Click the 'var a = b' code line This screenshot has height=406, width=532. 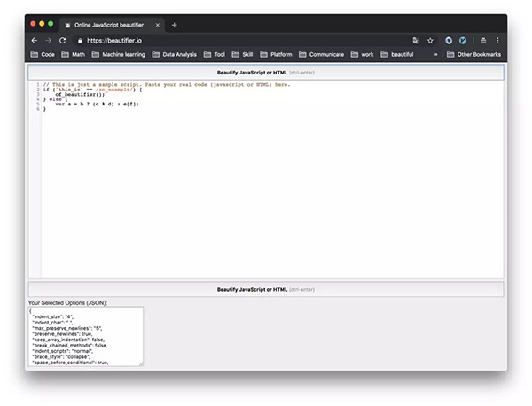[x=97, y=104]
